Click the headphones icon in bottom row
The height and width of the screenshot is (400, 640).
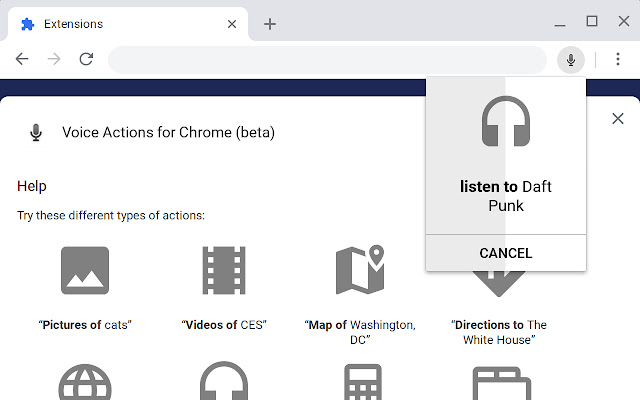coord(223,383)
